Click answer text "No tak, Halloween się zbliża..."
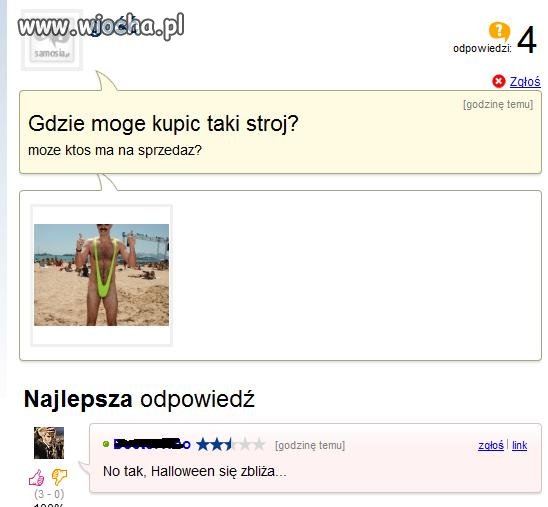 point(195,471)
